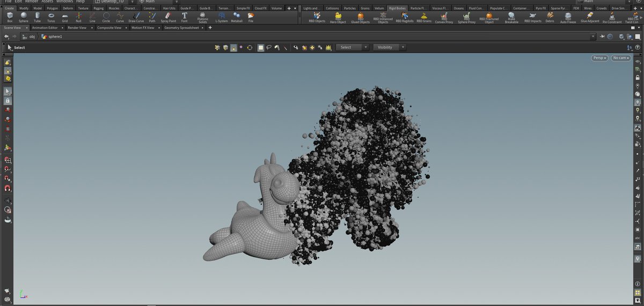Select the Line shelf tool
644x306 pixels.
pyautogui.click(x=92, y=17)
